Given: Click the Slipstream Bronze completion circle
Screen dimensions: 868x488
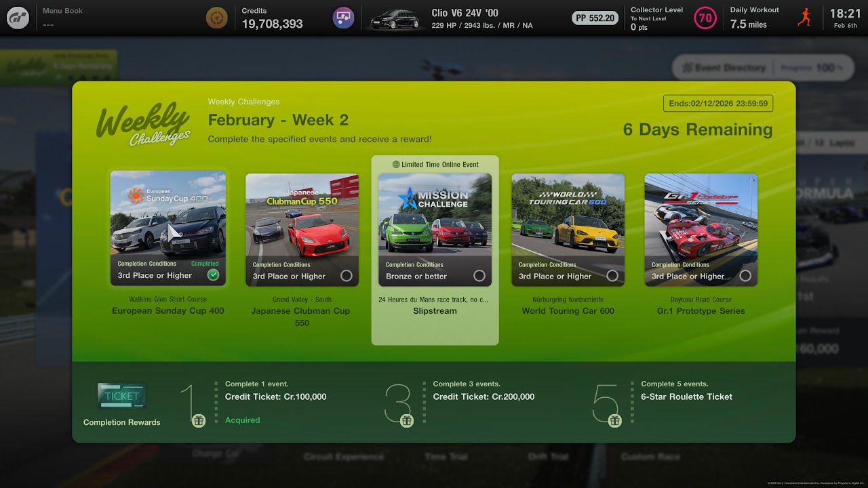Looking at the screenshot, I should pos(479,276).
